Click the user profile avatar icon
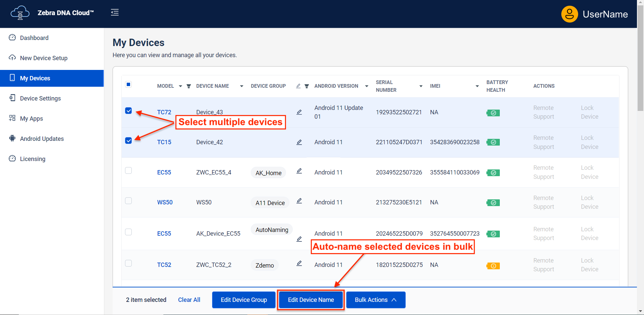The image size is (644, 315). [x=569, y=14]
